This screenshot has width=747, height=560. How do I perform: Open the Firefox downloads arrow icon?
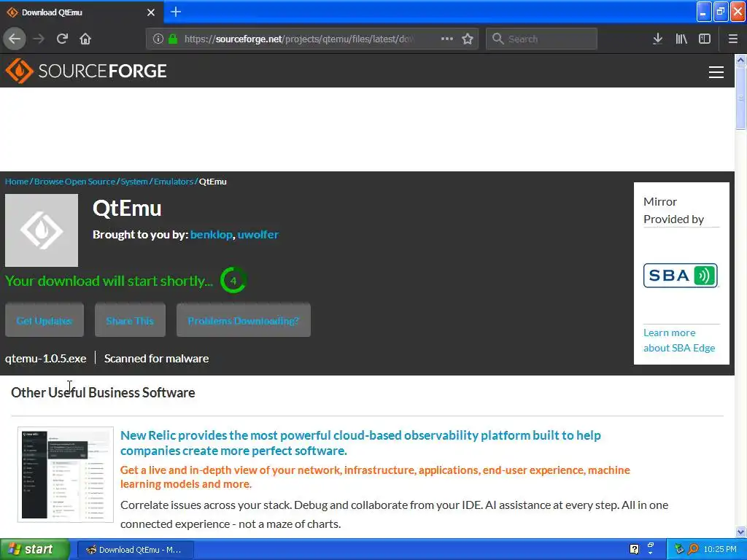click(657, 39)
